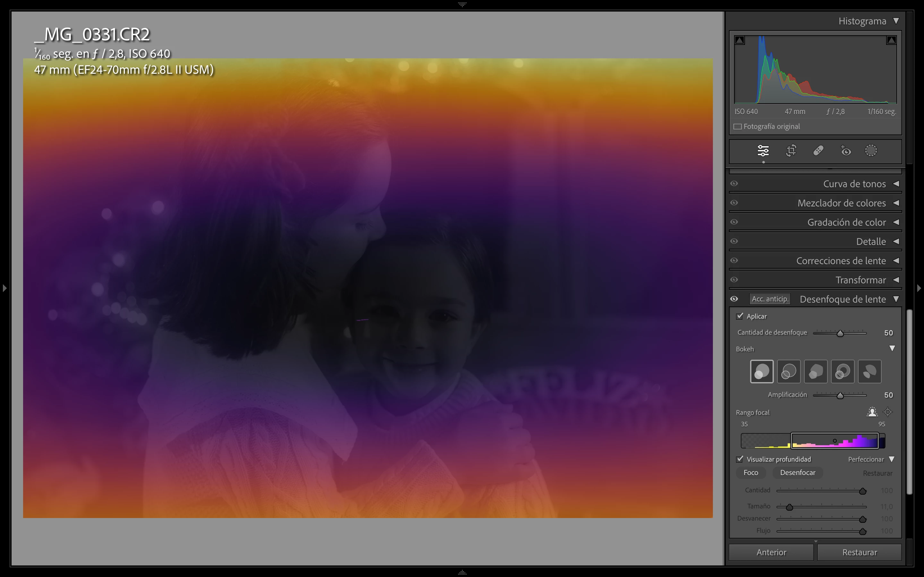This screenshot has width=924, height=577.
Task: Click the Cantidad de desenfoque slider
Action: tap(840, 333)
